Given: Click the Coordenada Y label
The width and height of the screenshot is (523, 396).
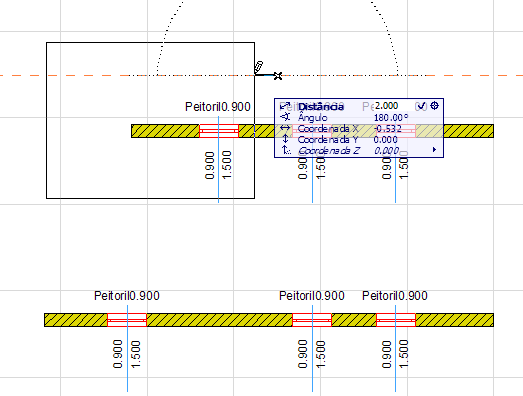Looking at the screenshot, I should 328,139.
